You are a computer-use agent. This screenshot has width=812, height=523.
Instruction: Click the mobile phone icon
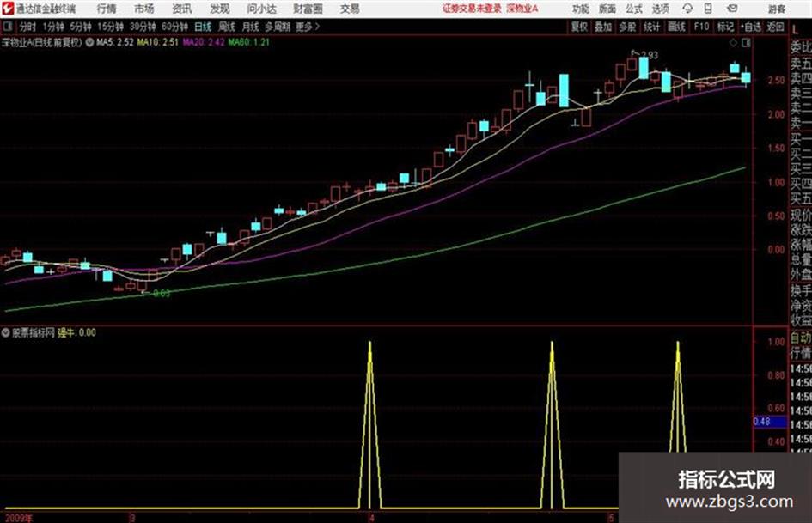click(708, 9)
